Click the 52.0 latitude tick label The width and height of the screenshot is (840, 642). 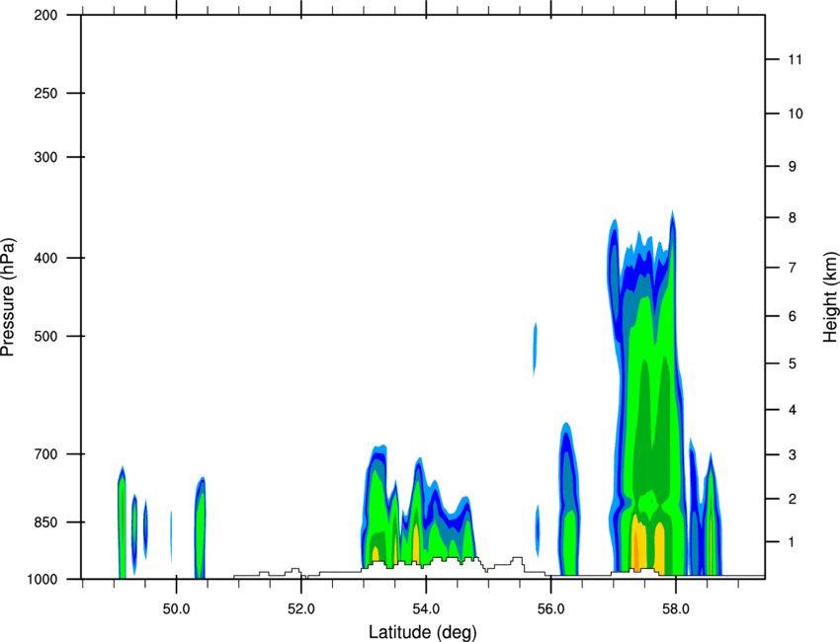301,609
